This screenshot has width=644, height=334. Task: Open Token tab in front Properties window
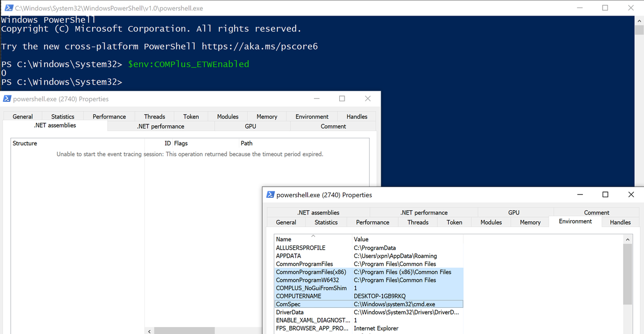coord(455,222)
